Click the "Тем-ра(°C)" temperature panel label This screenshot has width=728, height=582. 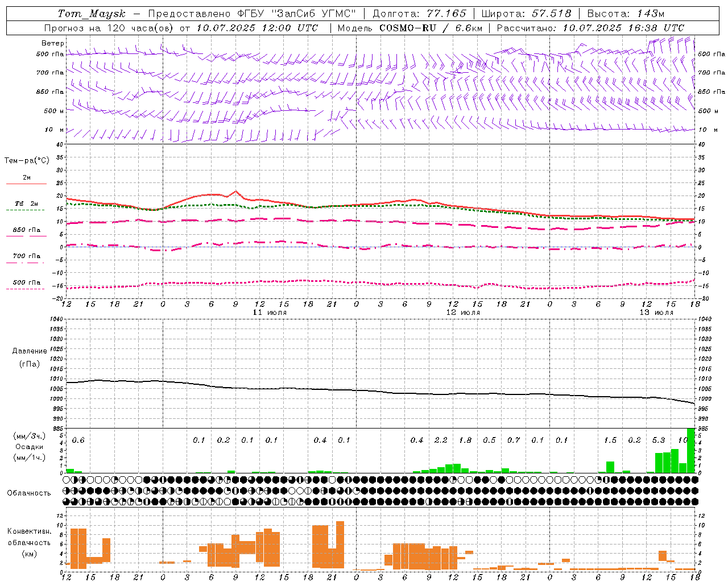coord(27,161)
